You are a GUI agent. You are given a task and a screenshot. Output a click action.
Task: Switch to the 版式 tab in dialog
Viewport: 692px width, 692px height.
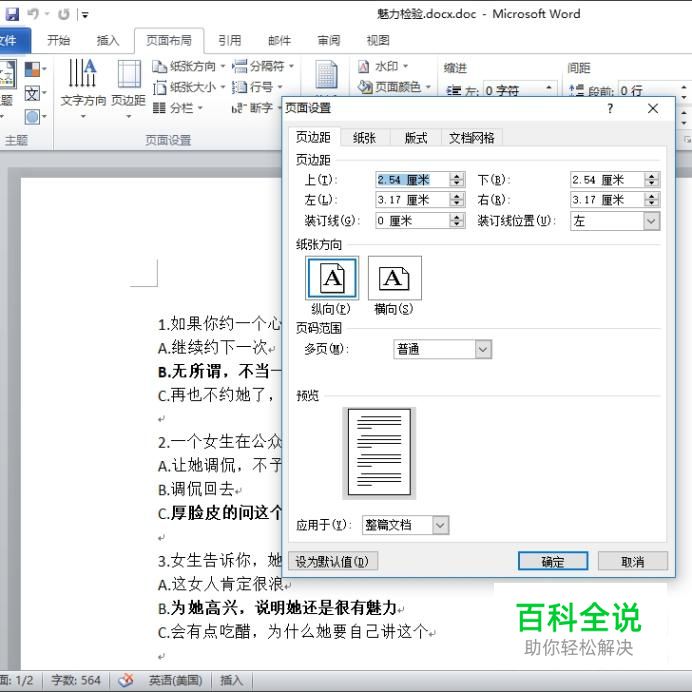(x=416, y=138)
